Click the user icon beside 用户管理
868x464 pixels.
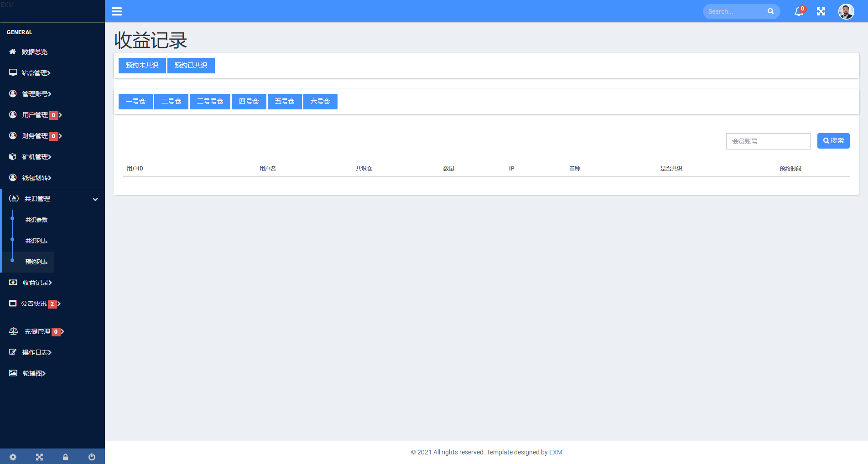click(x=13, y=114)
